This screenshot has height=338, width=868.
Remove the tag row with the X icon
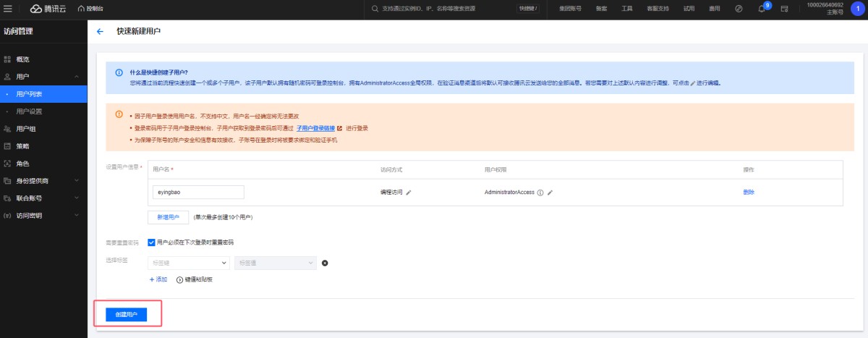point(325,263)
